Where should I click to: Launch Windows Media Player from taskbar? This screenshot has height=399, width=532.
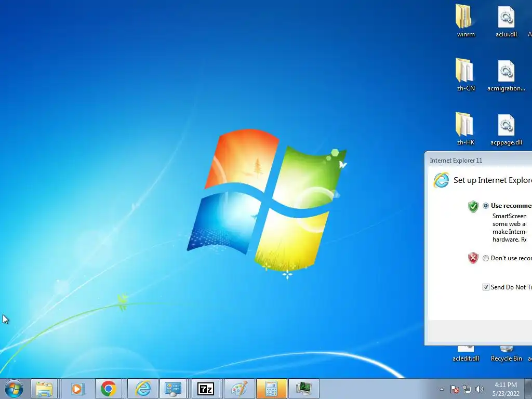point(77,389)
